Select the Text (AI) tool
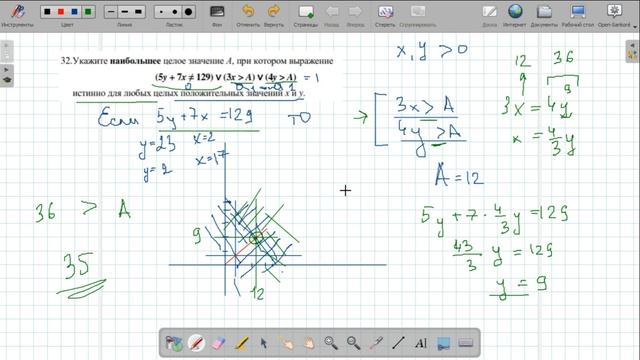Screen dimensions: 640x360 point(421,343)
